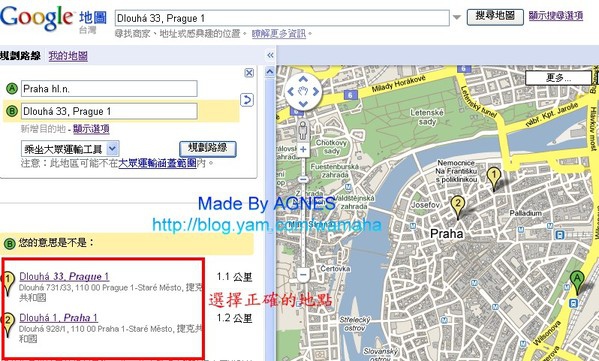Screen dimensions: 599x361
Task: Pan map down with navigation arrow
Action: pyautogui.click(x=303, y=104)
